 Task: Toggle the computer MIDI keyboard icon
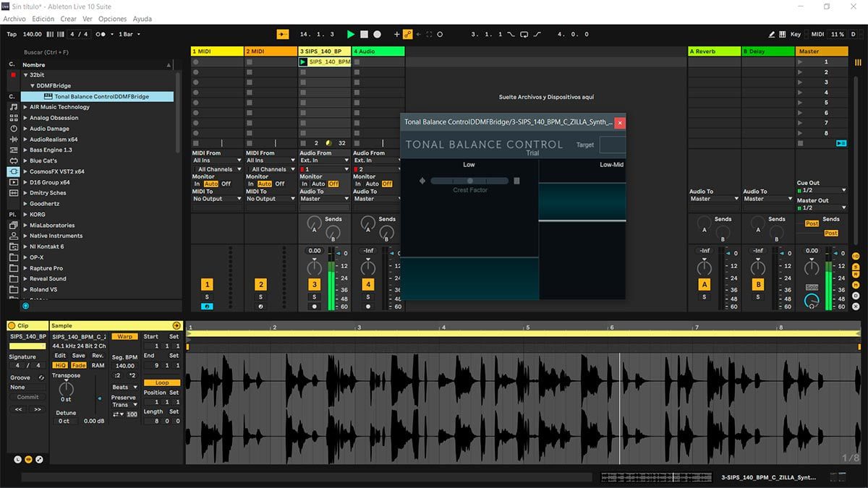pyautogui.click(x=783, y=34)
